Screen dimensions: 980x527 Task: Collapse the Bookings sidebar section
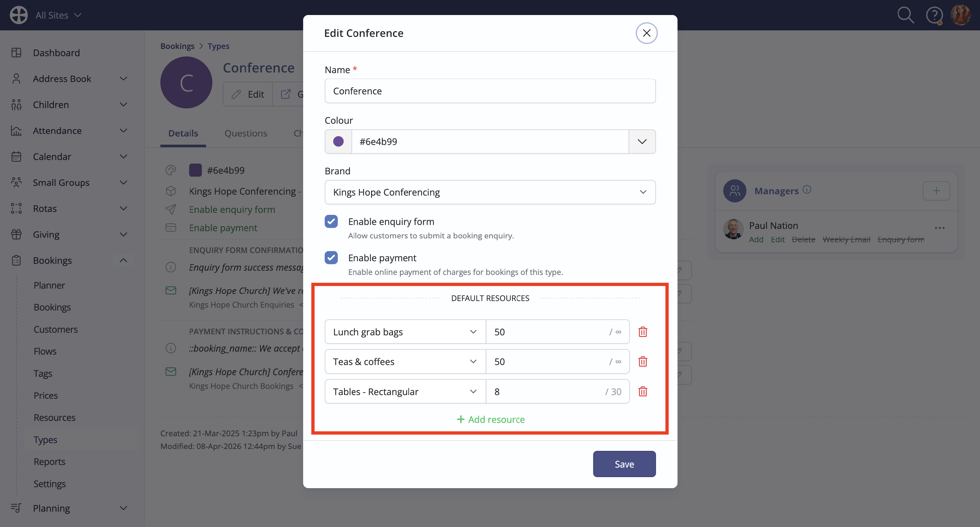click(123, 260)
